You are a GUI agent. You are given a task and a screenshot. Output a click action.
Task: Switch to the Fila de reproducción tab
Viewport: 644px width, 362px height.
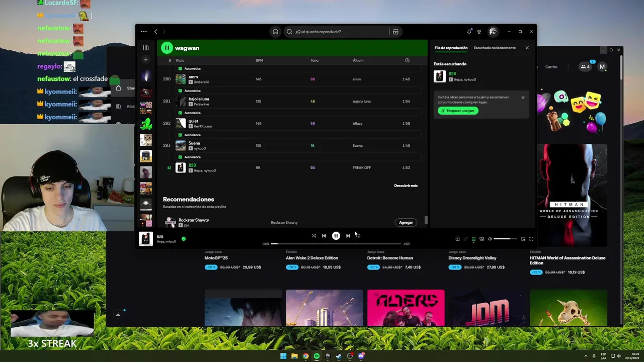click(451, 48)
